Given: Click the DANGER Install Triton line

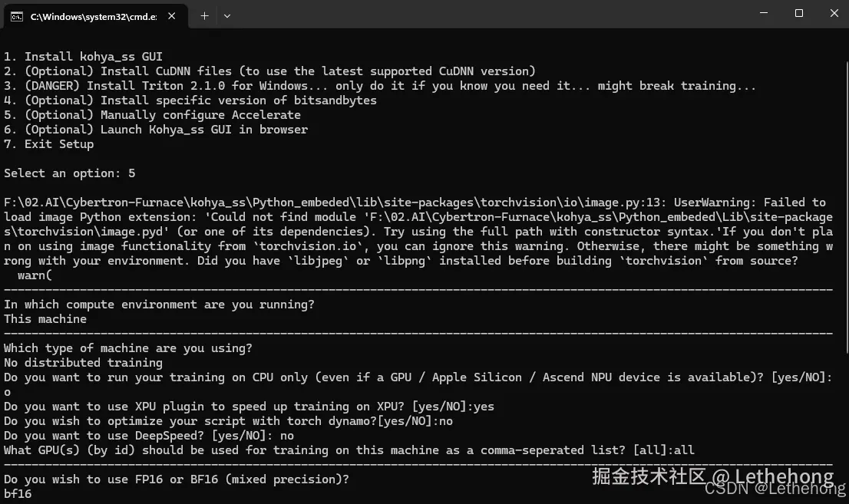Looking at the screenshot, I should pyautogui.click(x=379, y=86).
